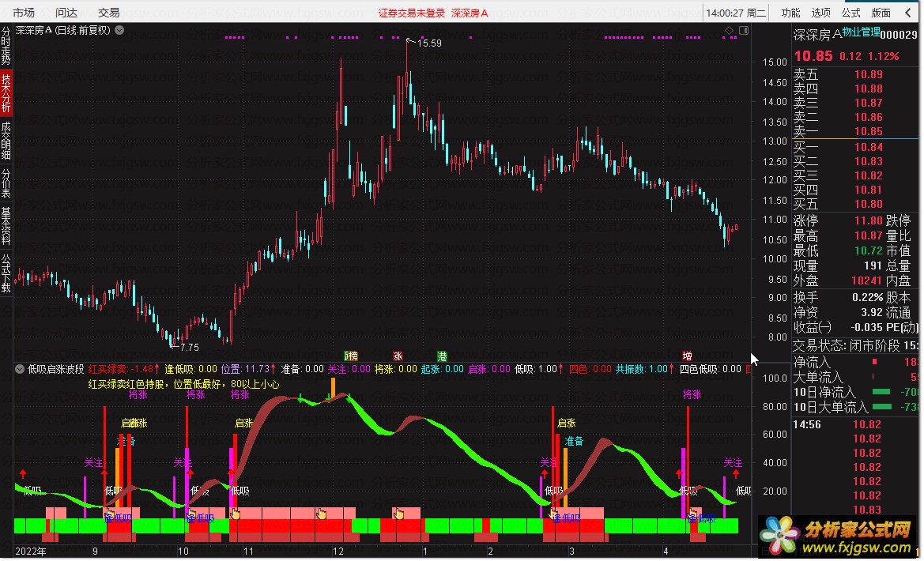The width and height of the screenshot is (924, 561).
Task: Open the 交易 menu
Action: point(108,13)
